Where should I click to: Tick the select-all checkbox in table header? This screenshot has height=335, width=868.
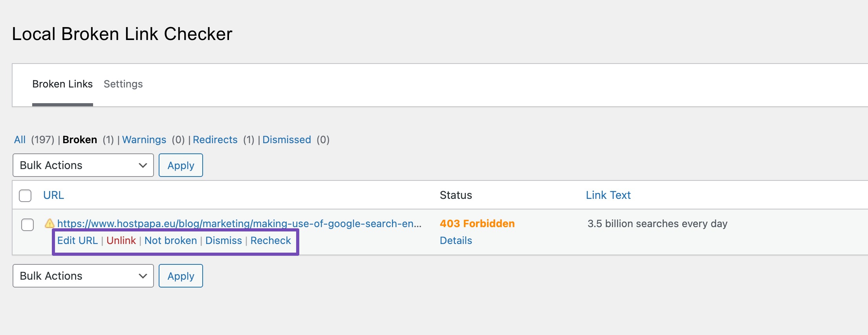(x=25, y=195)
